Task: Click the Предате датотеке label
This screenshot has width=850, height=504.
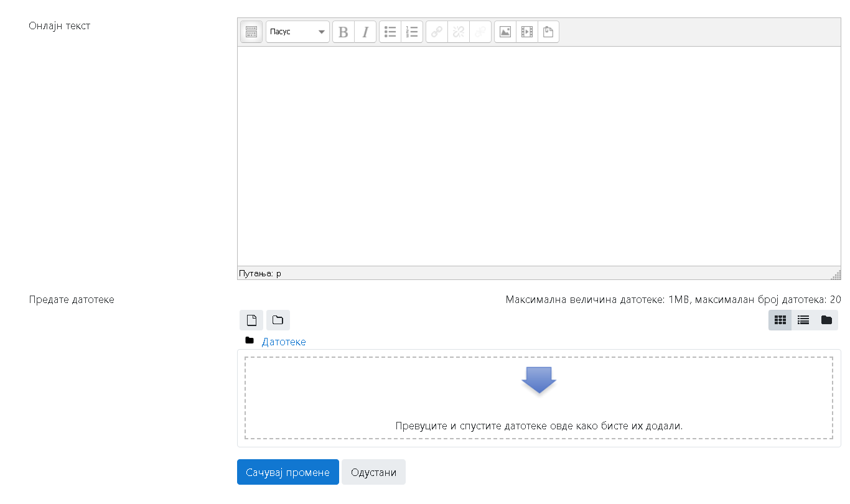Action: [x=72, y=299]
